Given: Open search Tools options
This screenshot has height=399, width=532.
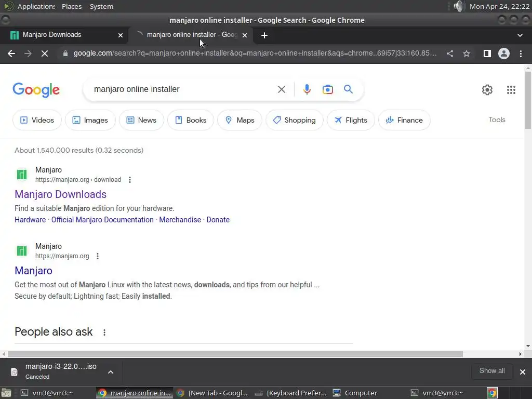Looking at the screenshot, I should click(x=497, y=120).
